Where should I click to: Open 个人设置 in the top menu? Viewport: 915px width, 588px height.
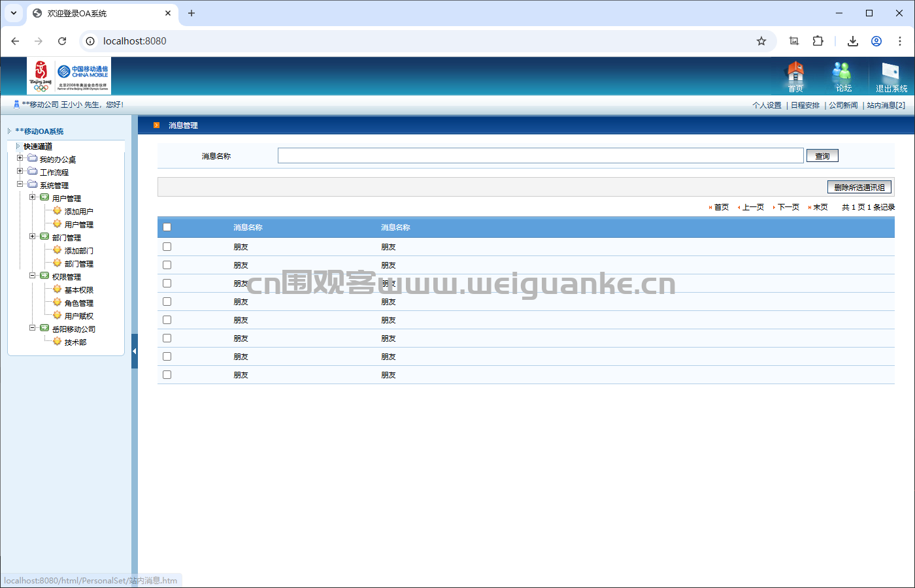767,105
